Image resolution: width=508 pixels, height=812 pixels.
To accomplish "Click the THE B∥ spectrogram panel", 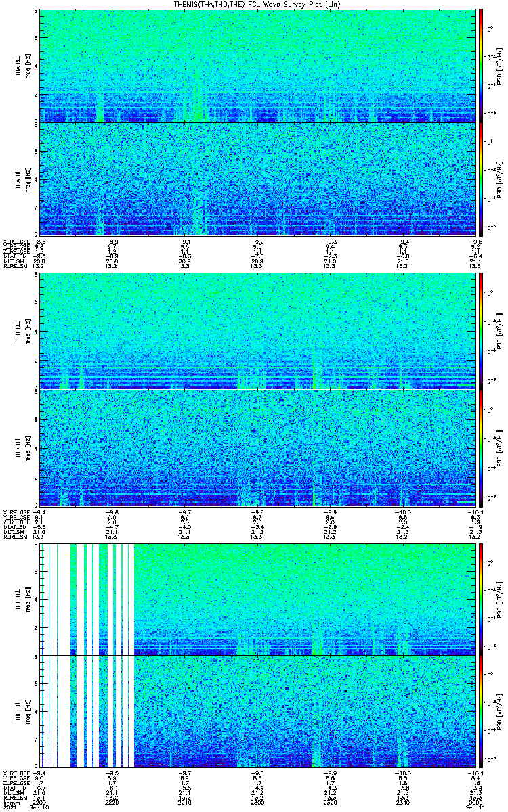I will point(257,712).
